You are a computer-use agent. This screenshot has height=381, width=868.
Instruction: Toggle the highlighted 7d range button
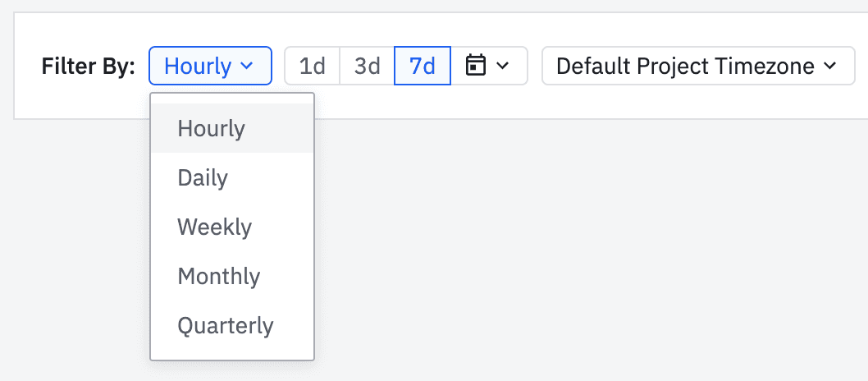[423, 66]
